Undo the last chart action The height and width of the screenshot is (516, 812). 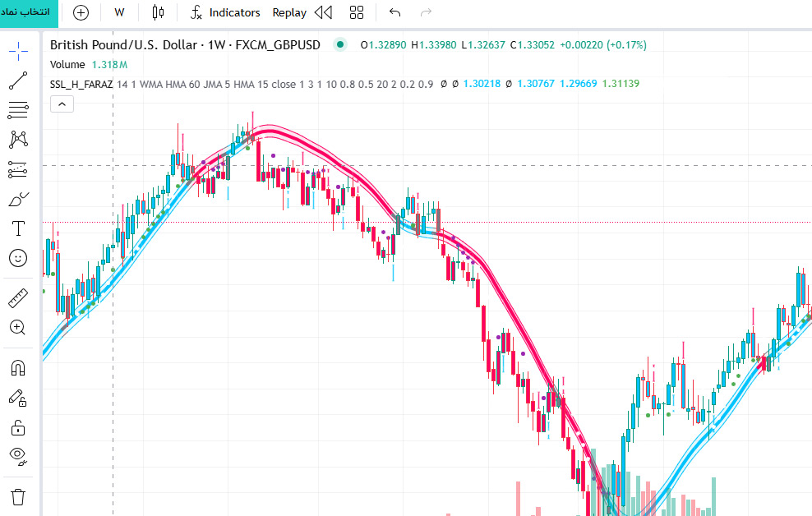pyautogui.click(x=394, y=12)
